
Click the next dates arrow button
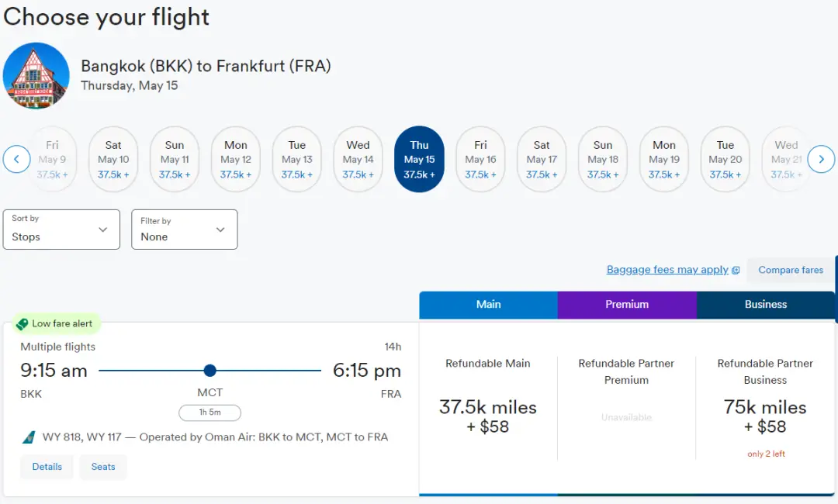pos(821,160)
